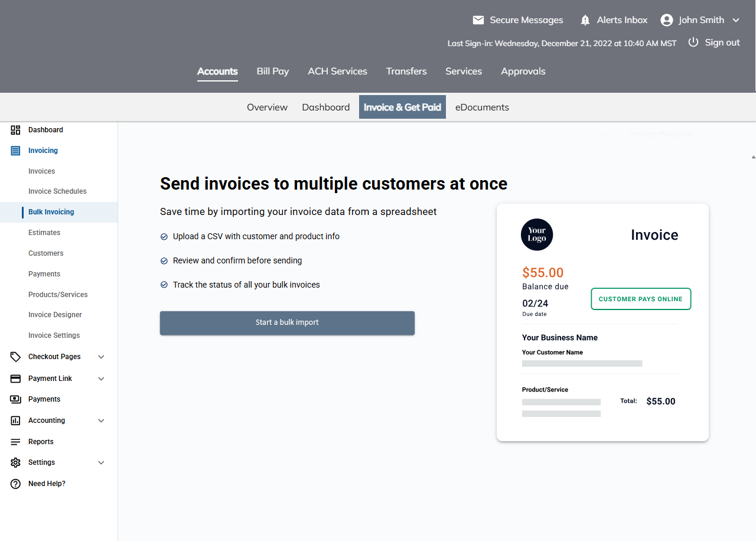Viewport: 756px width, 541px height.
Task: Click the Secure Messages envelope icon
Action: pos(478,20)
